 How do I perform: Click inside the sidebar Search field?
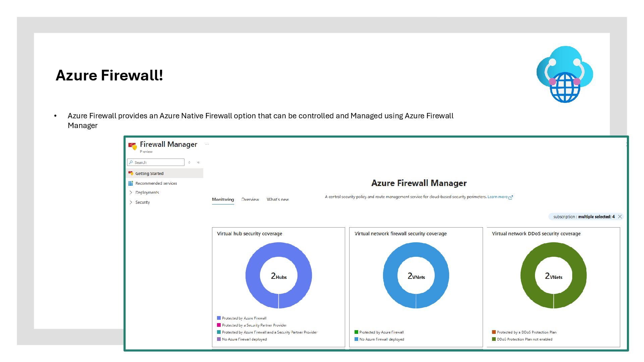click(156, 162)
